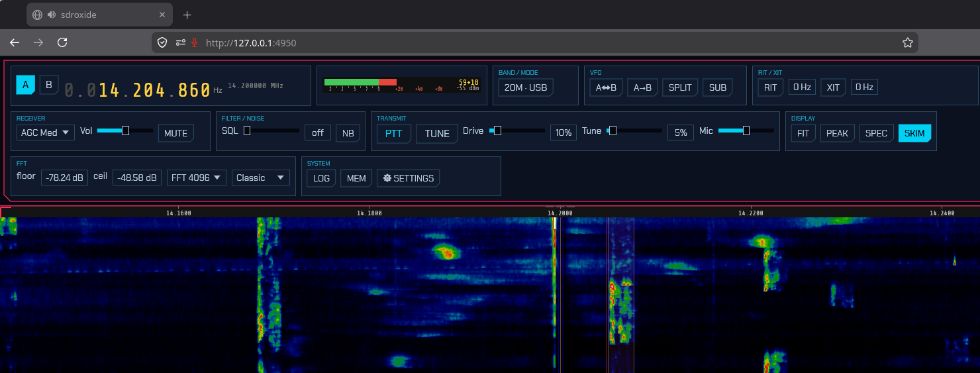Toggle SPLIT operation
Image resolution: width=980 pixels, height=373 pixels.
pos(680,87)
